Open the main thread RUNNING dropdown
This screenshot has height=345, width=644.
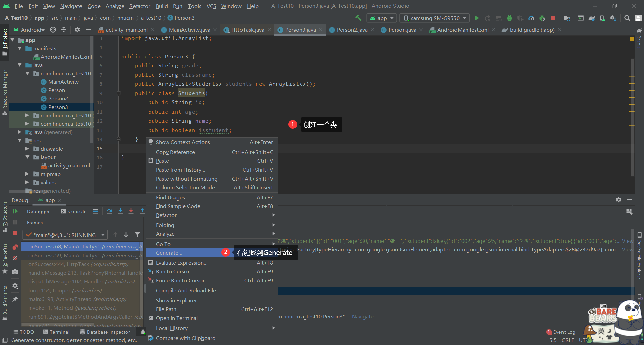tap(65, 235)
